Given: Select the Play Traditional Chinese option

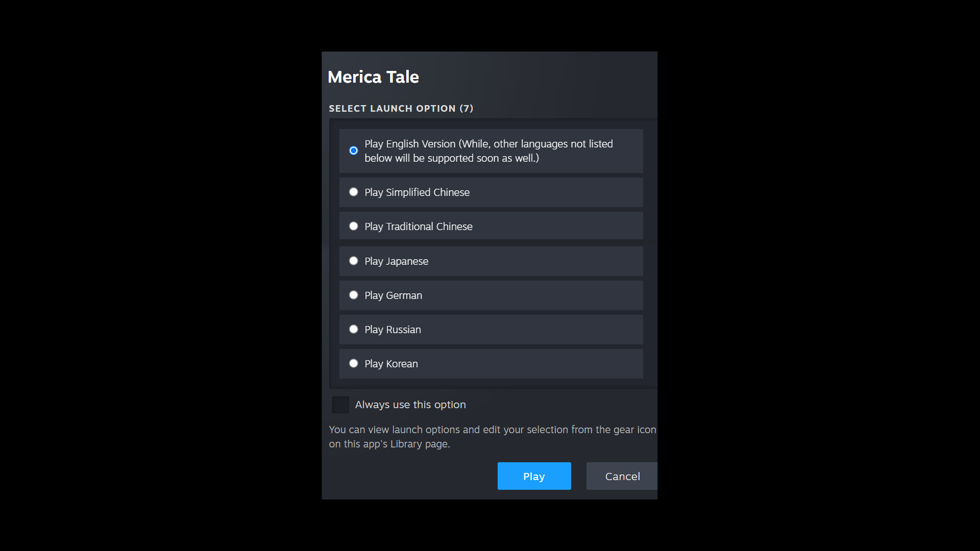Looking at the screenshot, I should coord(353,226).
